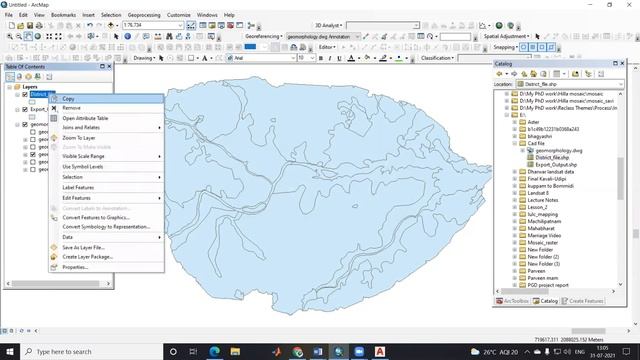Click Connect To Folder icon in Catalog
Screen dimensions: 640x360
click(575, 74)
